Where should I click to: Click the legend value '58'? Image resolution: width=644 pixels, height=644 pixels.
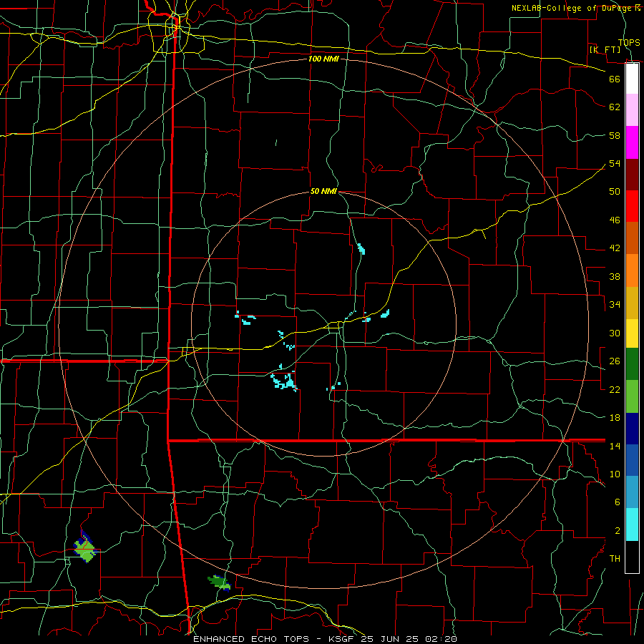(x=615, y=136)
